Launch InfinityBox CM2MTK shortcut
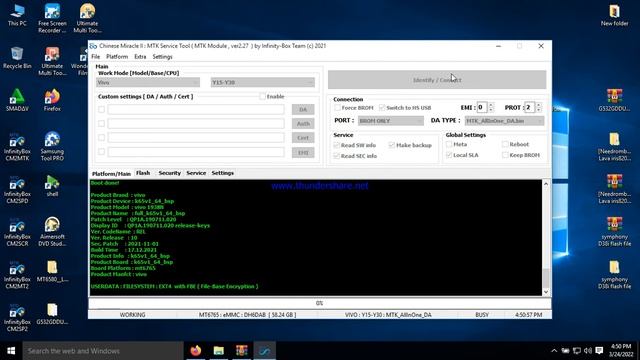Viewport: 640px width, 360px height. [17, 146]
